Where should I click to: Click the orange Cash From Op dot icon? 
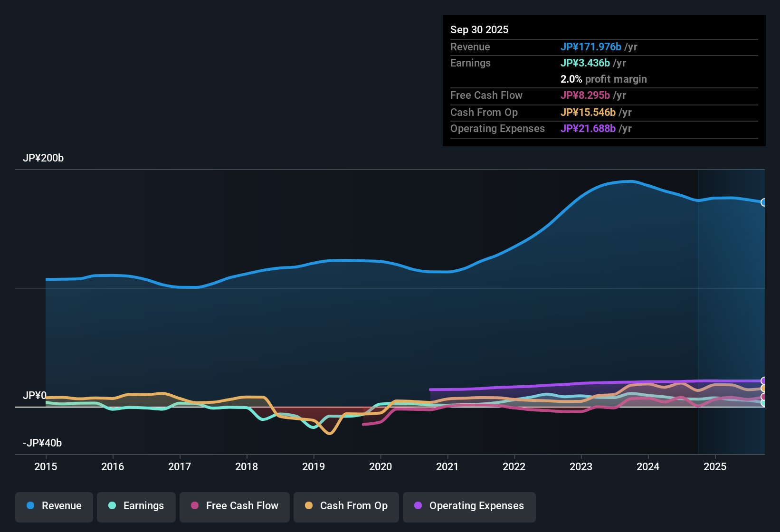pyautogui.click(x=309, y=506)
